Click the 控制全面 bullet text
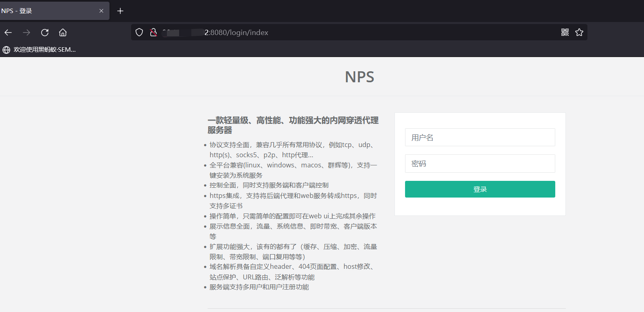 click(x=269, y=185)
